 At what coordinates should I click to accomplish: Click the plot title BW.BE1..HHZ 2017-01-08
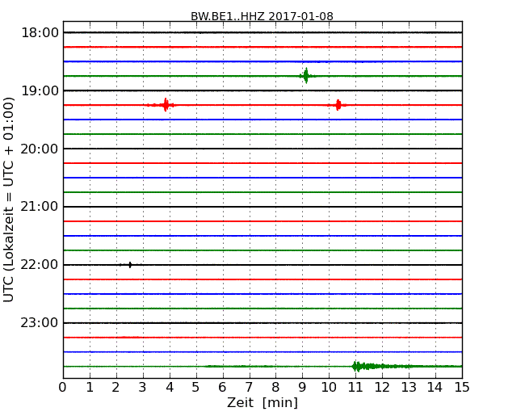[262, 16]
